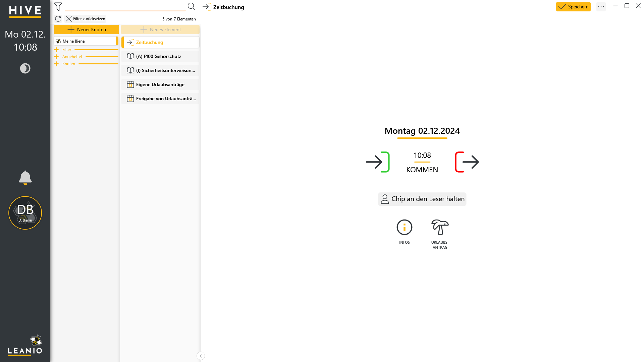Click the sidebar date and time display

click(x=25, y=41)
